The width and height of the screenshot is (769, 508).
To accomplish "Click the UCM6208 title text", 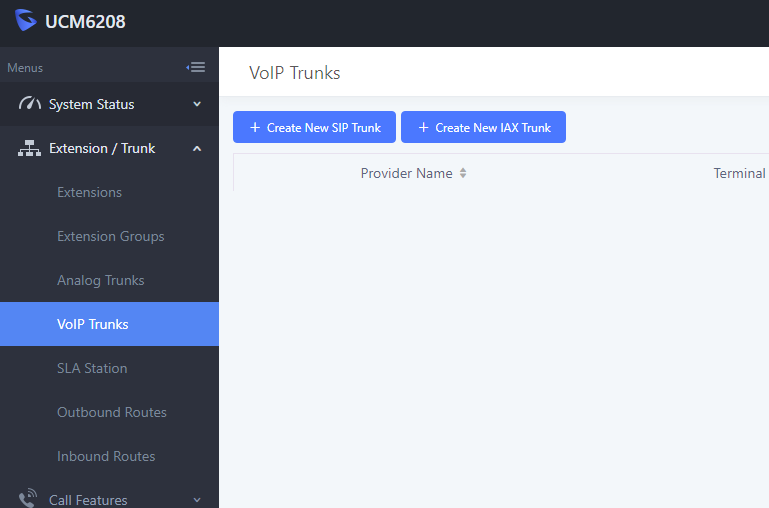I will pyautogui.click(x=85, y=22).
